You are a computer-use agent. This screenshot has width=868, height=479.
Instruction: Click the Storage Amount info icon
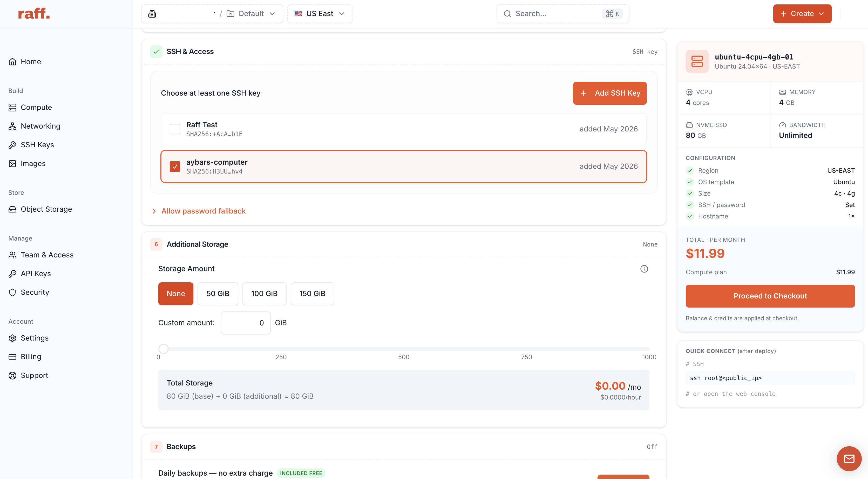coord(644,269)
